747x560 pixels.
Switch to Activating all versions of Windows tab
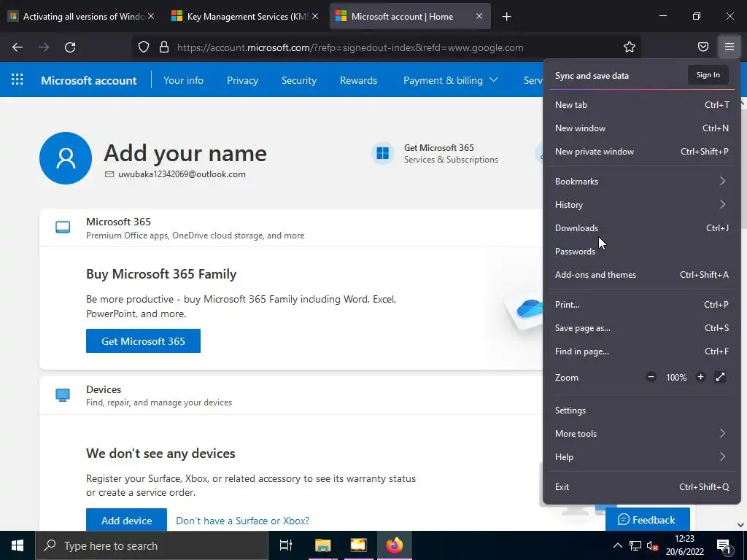pos(82,16)
